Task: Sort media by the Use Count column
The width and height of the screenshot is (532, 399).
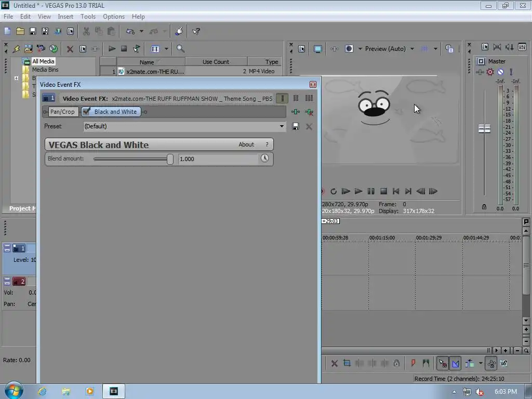Action: point(216,62)
